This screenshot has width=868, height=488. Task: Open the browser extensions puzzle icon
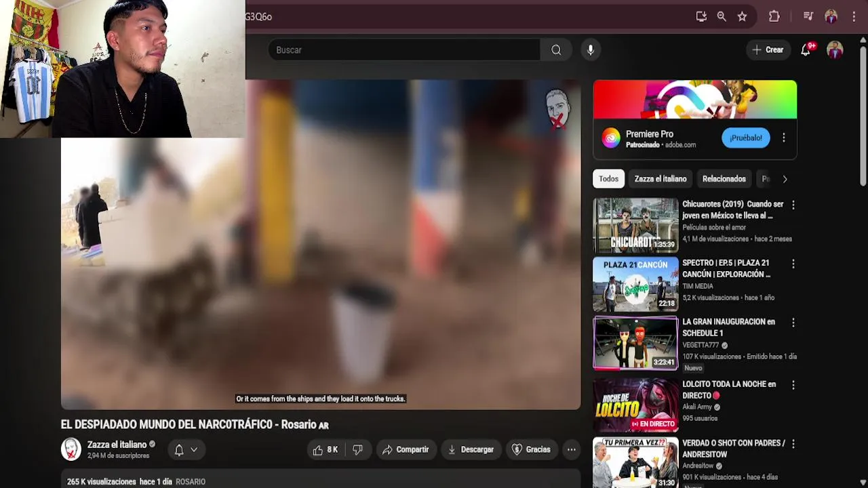coord(774,16)
